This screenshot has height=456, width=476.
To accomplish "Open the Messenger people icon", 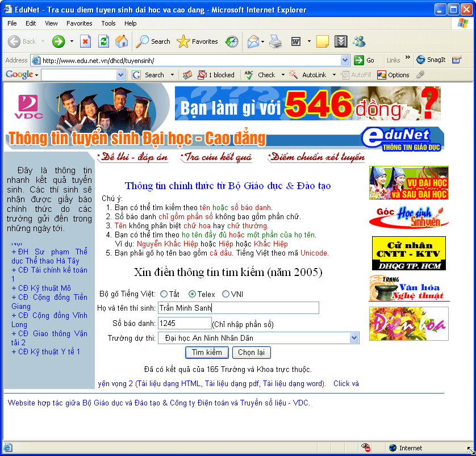I will tap(359, 41).
